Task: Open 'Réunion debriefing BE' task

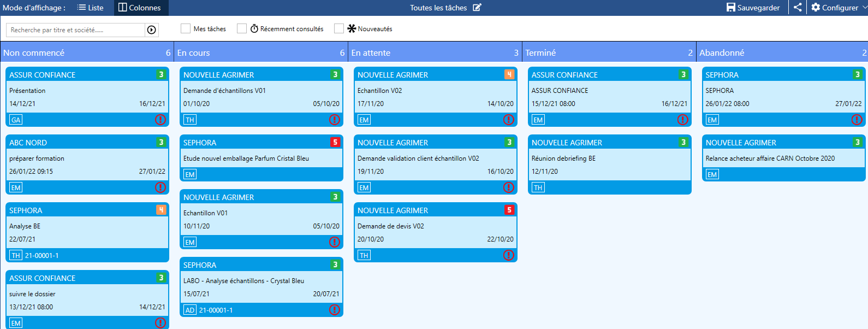Action: 563,158
